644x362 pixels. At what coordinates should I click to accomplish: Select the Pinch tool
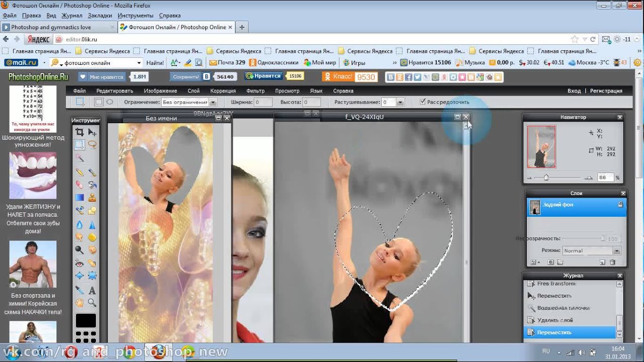[92, 275]
